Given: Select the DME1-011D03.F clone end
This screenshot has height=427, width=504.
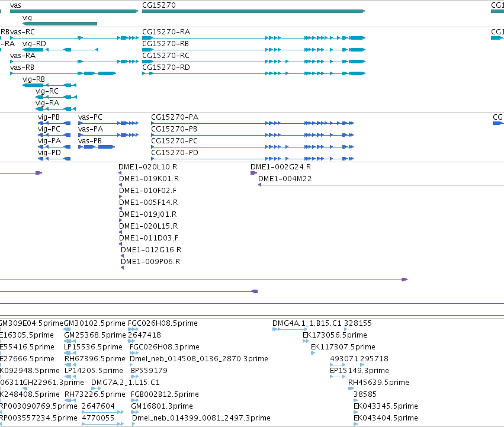Looking at the screenshot, I should pyautogui.click(x=121, y=244).
